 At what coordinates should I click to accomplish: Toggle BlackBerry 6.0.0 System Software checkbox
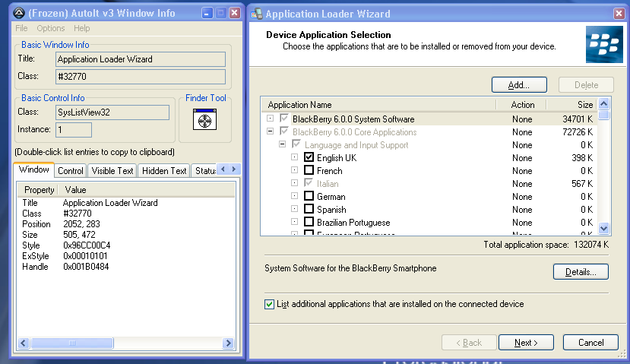[x=284, y=119]
